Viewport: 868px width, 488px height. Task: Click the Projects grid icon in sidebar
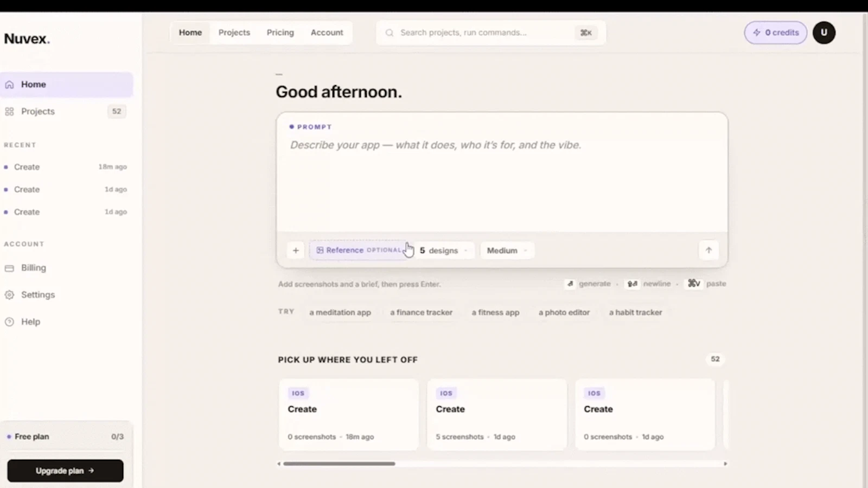coord(9,111)
